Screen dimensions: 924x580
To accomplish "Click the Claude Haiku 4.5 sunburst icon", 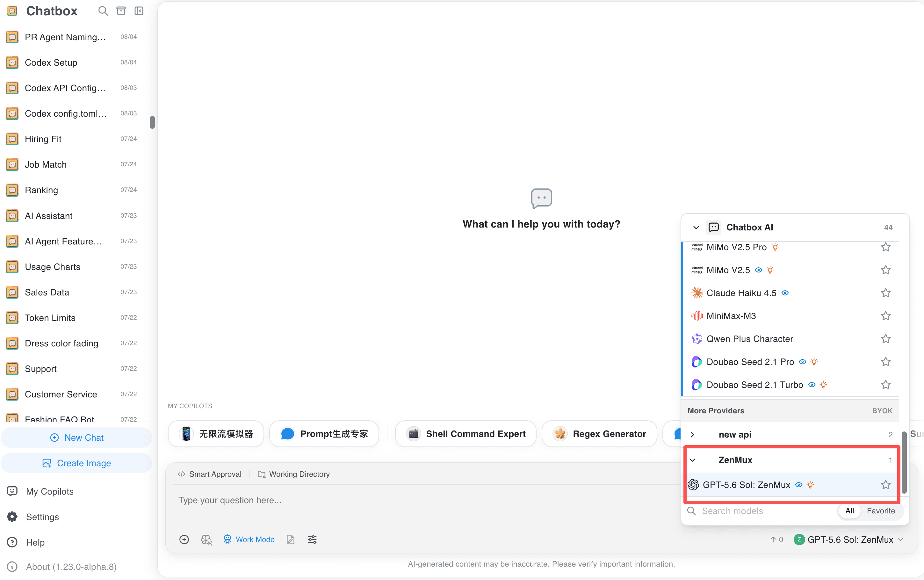I will [x=697, y=293].
